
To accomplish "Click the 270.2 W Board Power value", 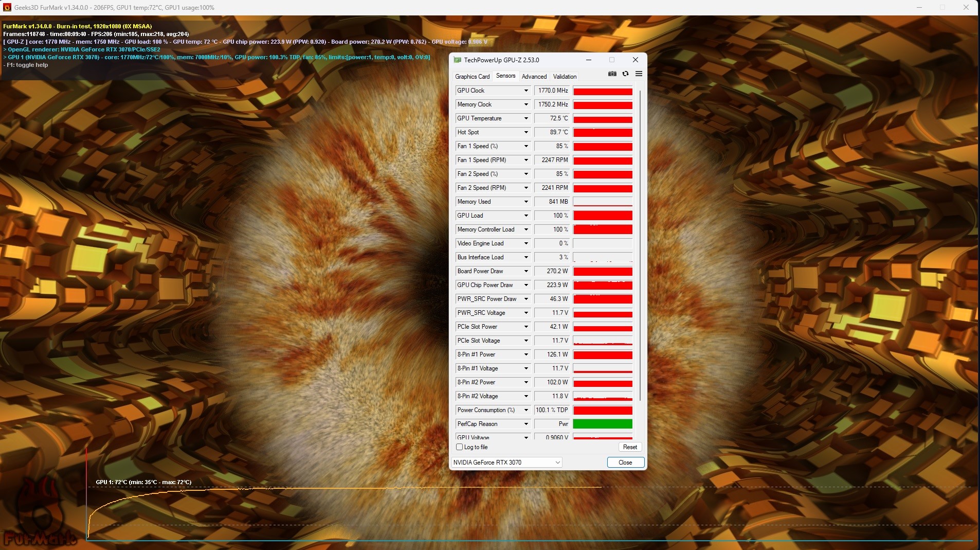I will (x=552, y=271).
